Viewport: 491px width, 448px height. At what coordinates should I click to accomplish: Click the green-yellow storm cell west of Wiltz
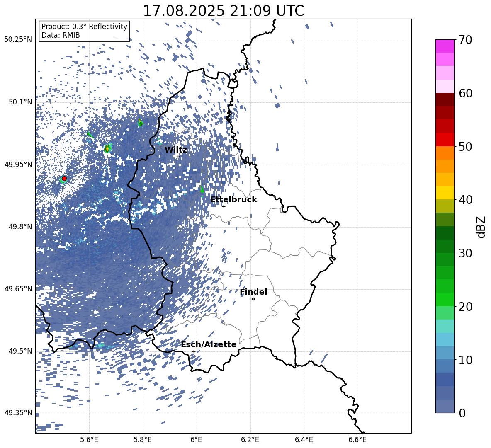108,148
